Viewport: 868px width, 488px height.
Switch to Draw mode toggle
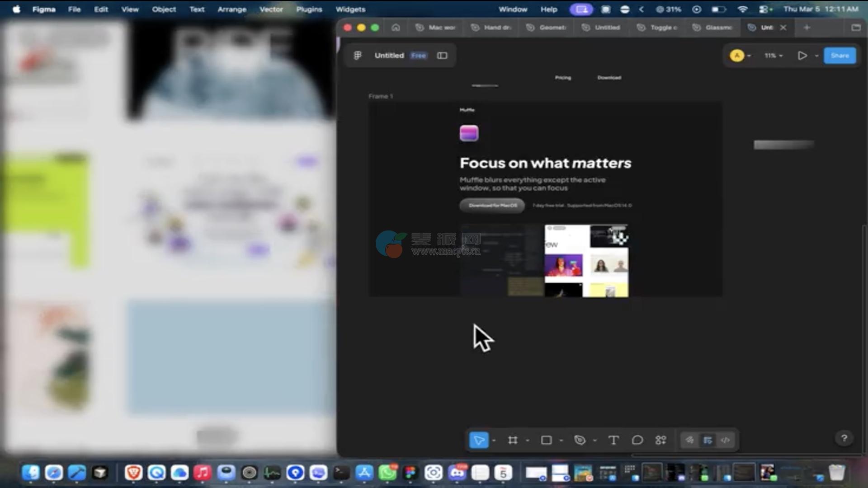coord(690,440)
